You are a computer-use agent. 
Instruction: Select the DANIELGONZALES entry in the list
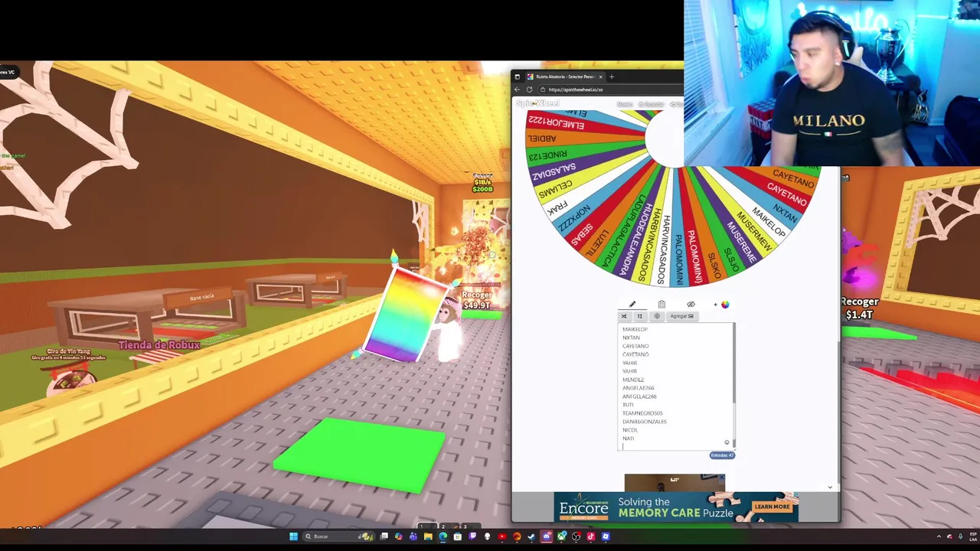[644, 422]
